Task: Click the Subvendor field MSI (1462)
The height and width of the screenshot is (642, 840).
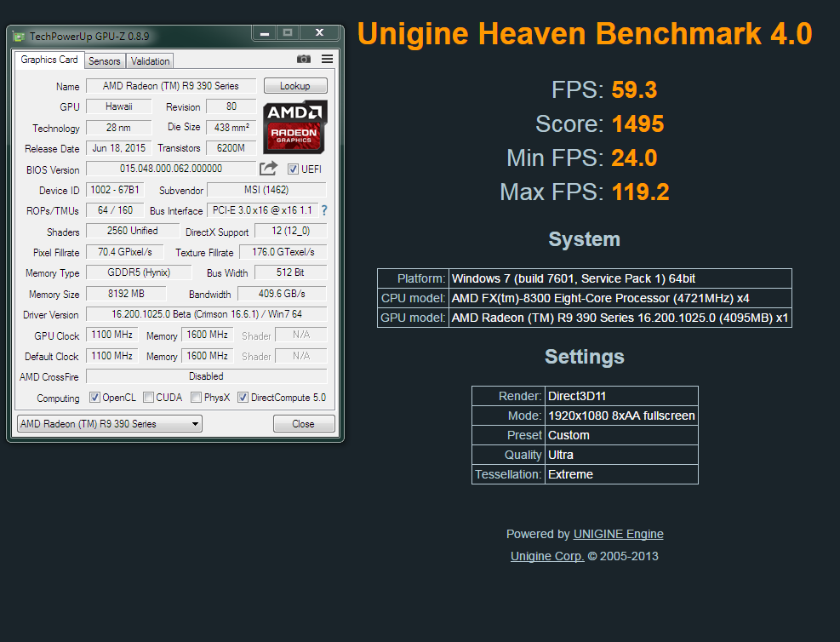Action: coord(266,190)
